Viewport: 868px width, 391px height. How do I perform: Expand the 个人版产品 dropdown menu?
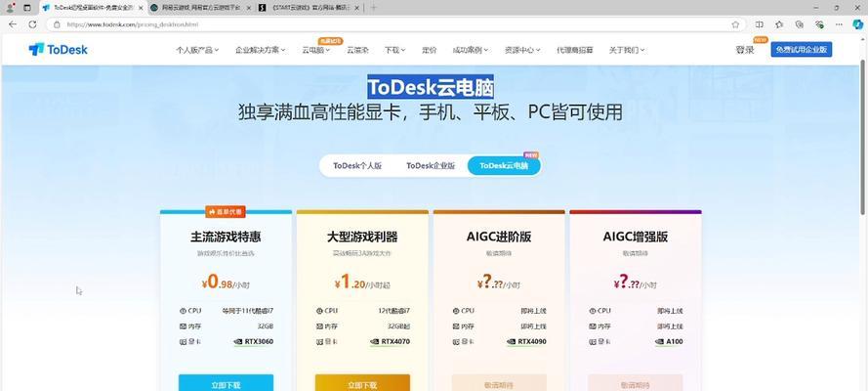[197, 50]
